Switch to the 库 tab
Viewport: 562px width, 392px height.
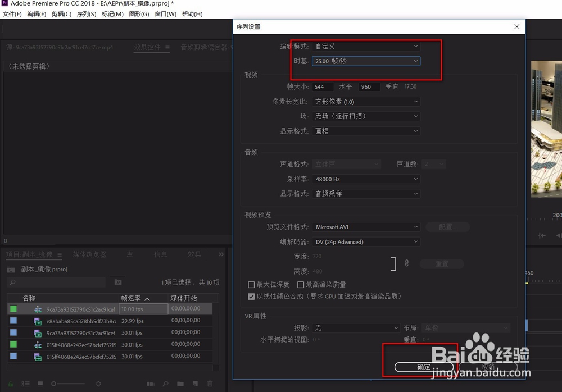click(x=130, y=254)
